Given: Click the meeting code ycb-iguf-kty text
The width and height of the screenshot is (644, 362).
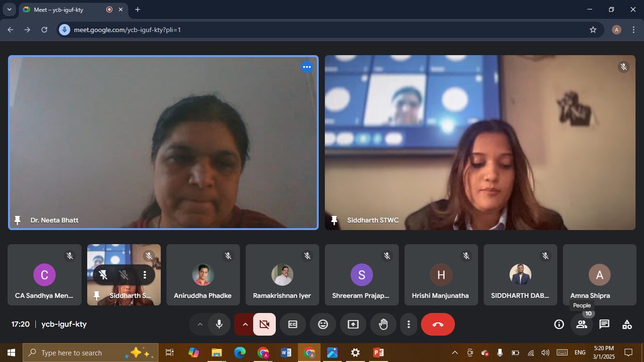Looking at the screenshot, I should click(x=64, y=324).
